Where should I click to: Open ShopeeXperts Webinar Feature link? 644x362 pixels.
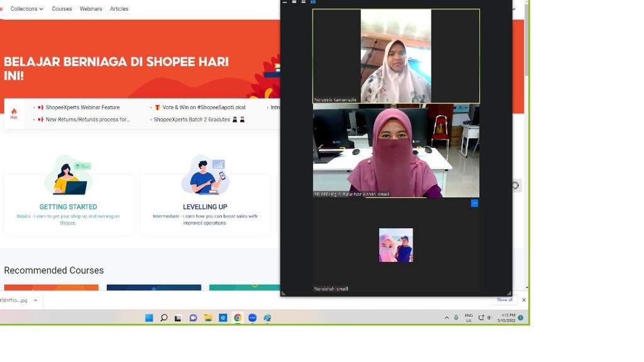(x=82, y=107)
